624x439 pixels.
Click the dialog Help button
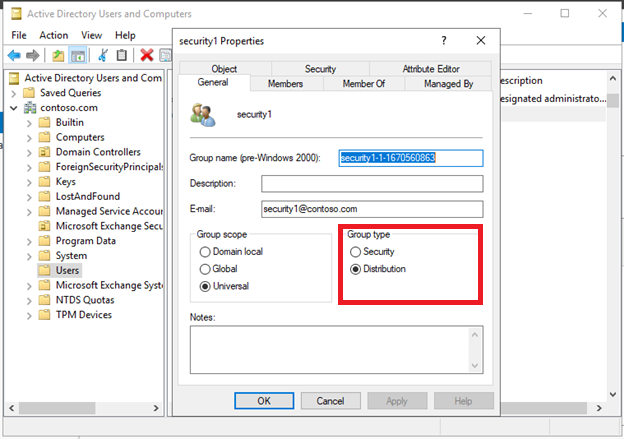(464, 401)
